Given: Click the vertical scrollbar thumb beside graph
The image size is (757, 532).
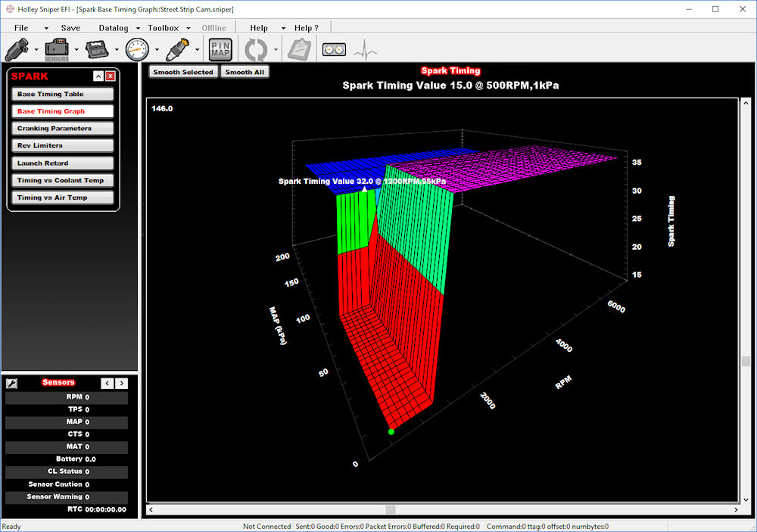Looking at the screenshot, I should point(746,361).
